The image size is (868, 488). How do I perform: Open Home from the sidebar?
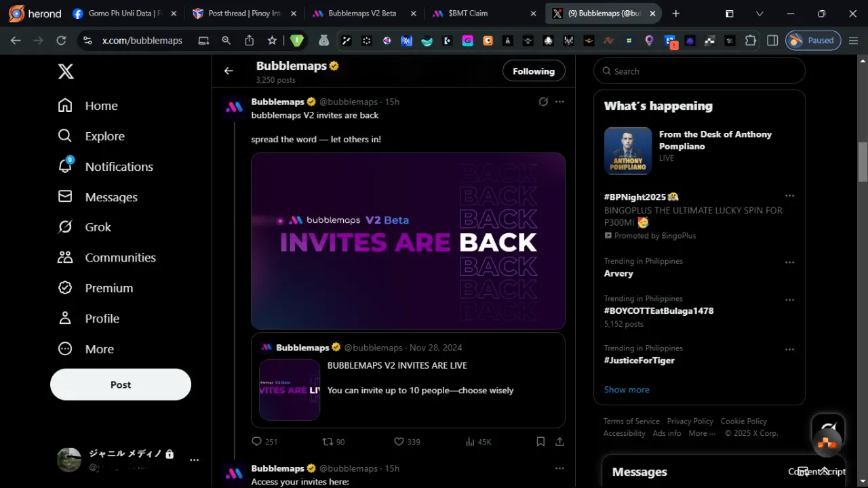click(x=88, y=106)
